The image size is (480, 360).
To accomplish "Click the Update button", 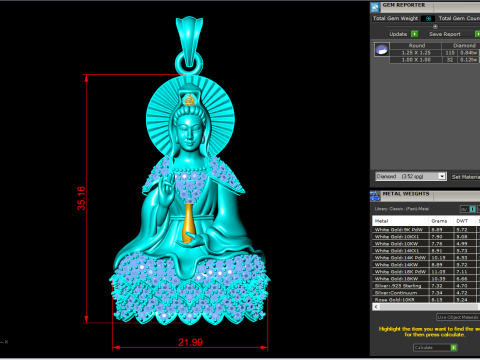I will coord(398,34).
